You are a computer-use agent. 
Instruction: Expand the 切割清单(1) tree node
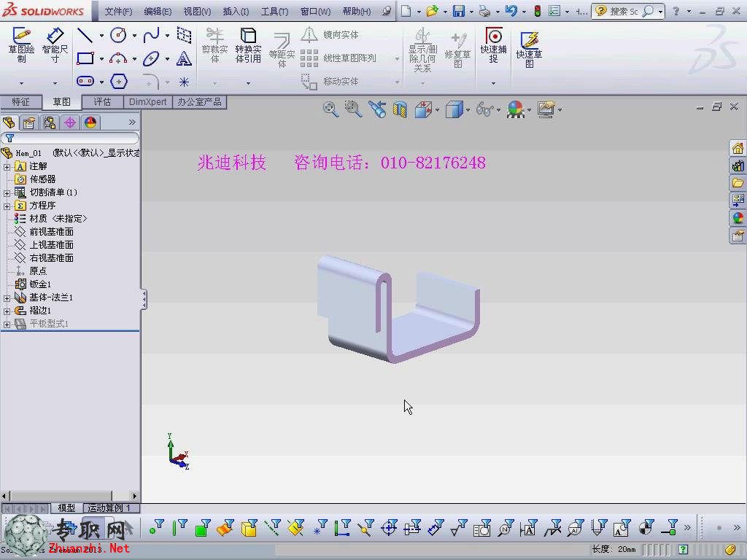(x=7, y=192)
